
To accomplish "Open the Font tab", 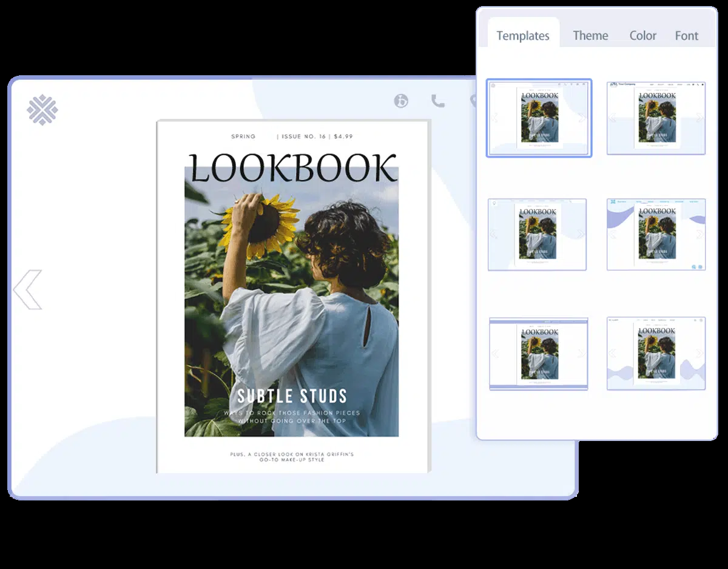I will [x=686, y=36].
